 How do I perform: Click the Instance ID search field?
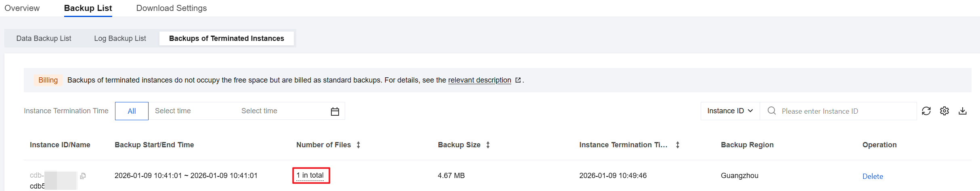pos(846,111)
